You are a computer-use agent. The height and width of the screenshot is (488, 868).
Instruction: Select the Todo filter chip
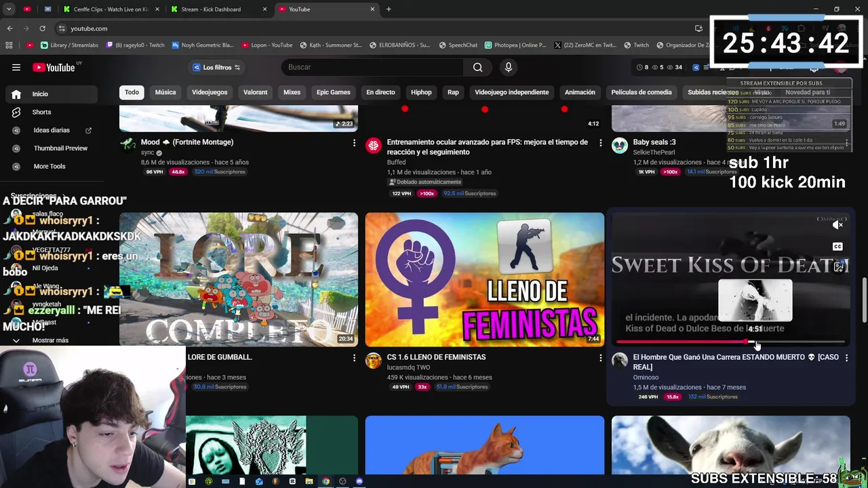tap(132, 92)
